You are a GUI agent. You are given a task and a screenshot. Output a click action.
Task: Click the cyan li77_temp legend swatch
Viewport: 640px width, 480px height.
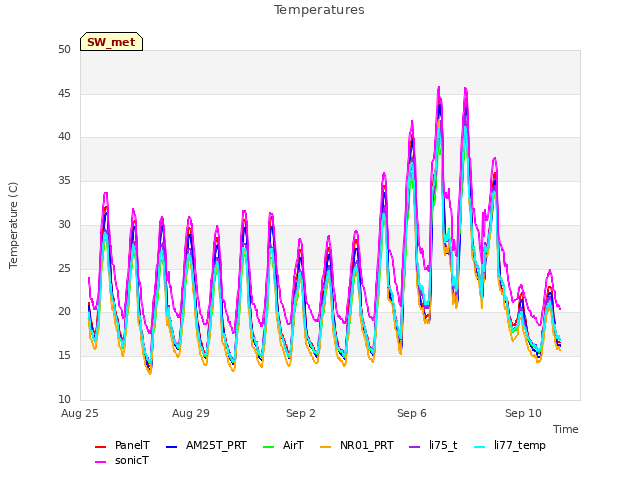click(x=480, y=447)
